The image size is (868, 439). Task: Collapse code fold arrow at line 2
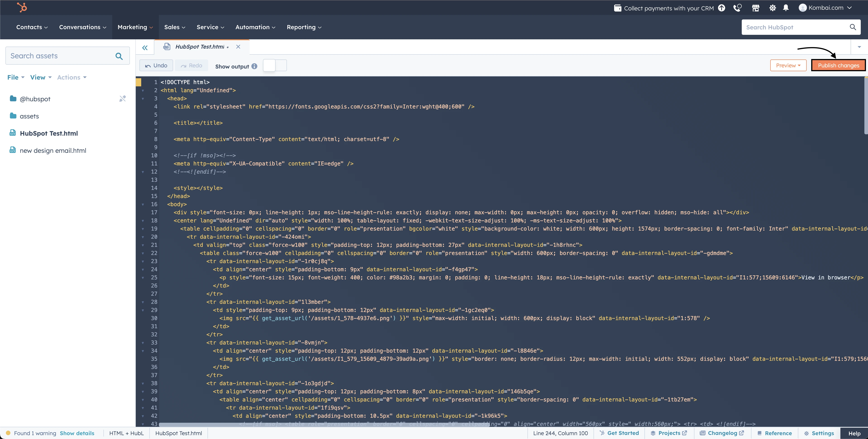click(143, 91)
